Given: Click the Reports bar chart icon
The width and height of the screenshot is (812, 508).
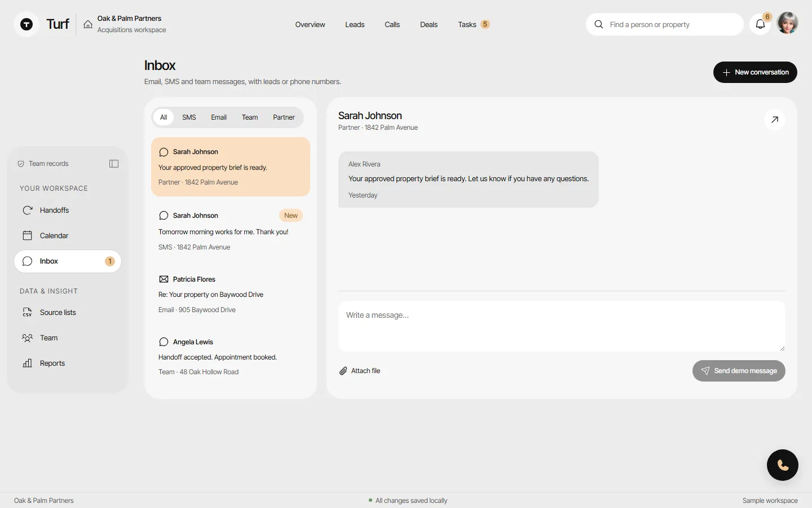Looking at the screenshot, I should 27,363.
